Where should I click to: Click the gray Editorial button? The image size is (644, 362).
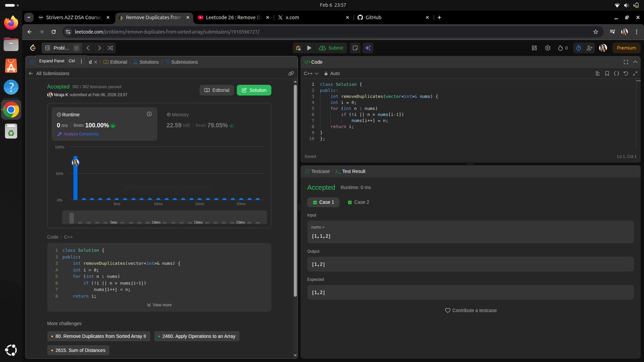click(217, 90)
